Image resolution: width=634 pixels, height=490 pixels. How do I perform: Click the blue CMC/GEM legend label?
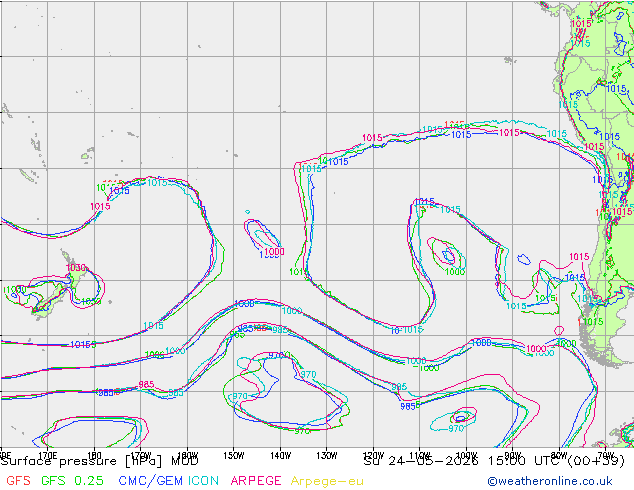[150, 481]
